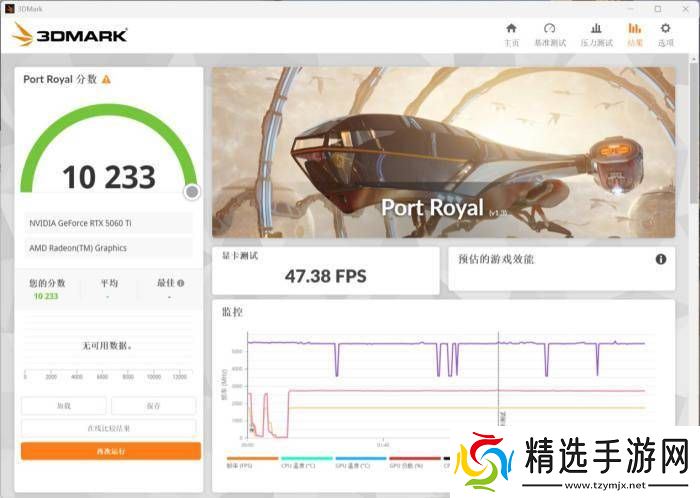700x498 pixels.
Task: Open the Home (主页) house icon
Action: click(x=511, y=34)
